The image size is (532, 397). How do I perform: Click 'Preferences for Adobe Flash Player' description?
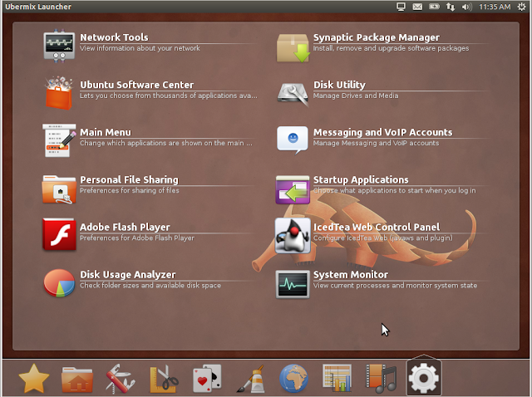click(x=137, y=238)
